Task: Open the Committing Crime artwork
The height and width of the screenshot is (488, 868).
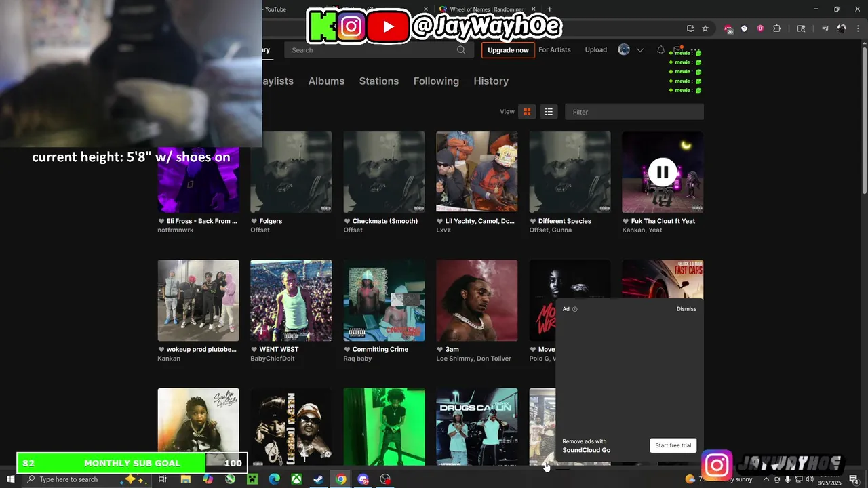Action: point(384,300)
